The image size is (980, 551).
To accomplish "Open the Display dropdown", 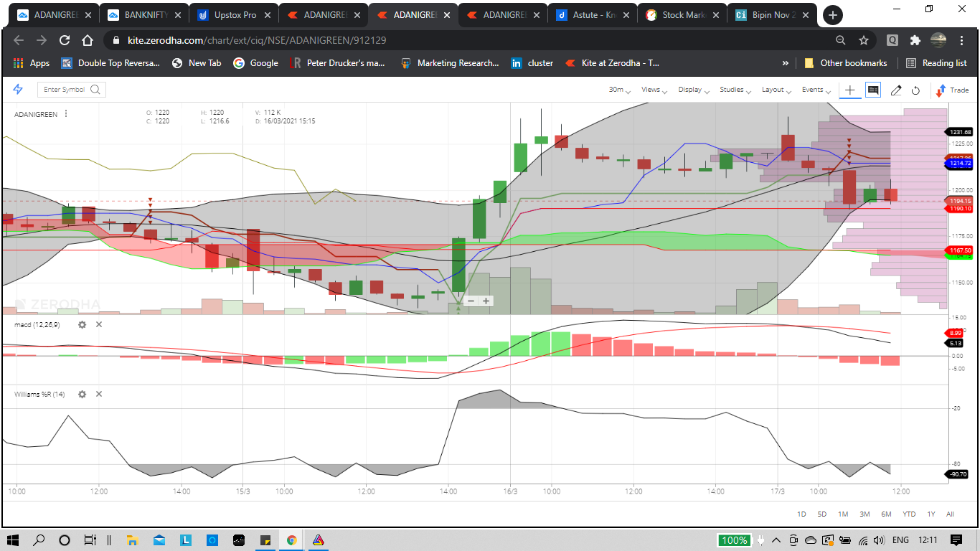I will (693, 90).
